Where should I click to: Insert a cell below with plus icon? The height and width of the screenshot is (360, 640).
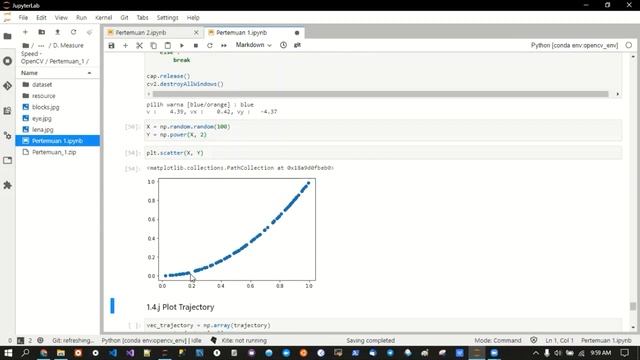(125, 45)
